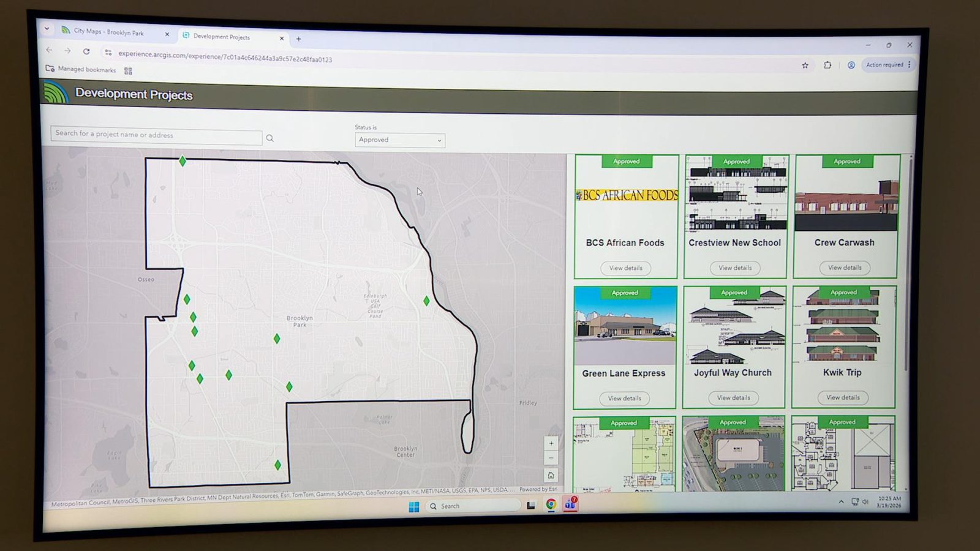Screen dimensions: 980x551
Task: Mute system volume from the tray speaker icon
Action: tap(865, 502)
